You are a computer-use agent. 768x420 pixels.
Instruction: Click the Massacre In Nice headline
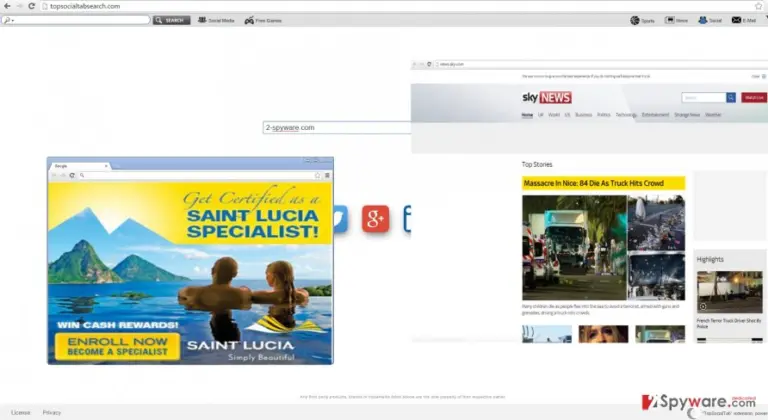click(594, 183)
